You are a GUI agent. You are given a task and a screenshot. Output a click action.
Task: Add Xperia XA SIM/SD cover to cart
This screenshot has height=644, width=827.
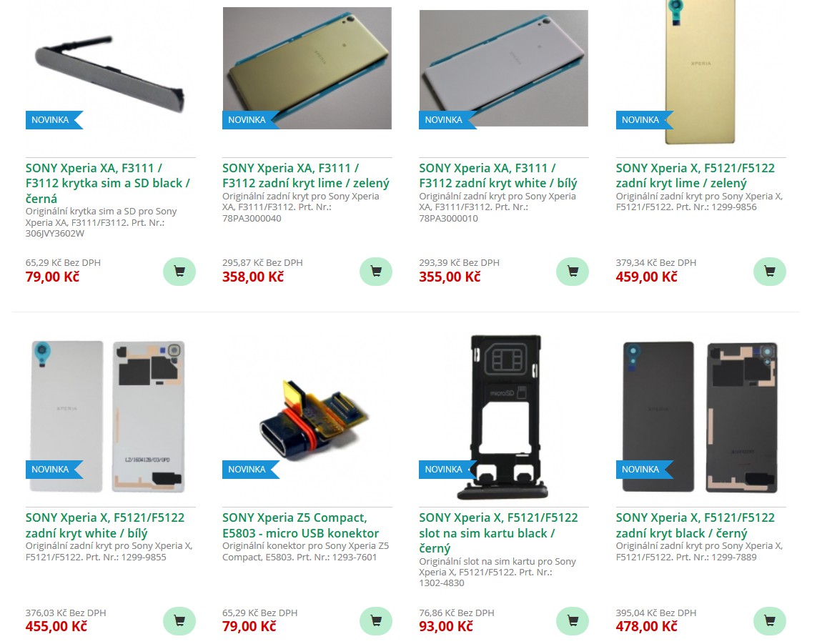[x=179, y=272]
